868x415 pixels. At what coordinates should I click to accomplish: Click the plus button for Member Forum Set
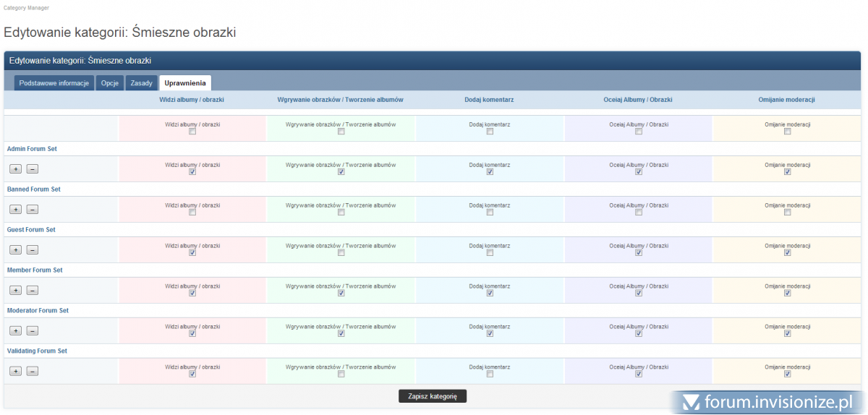[x=15, y=290]
